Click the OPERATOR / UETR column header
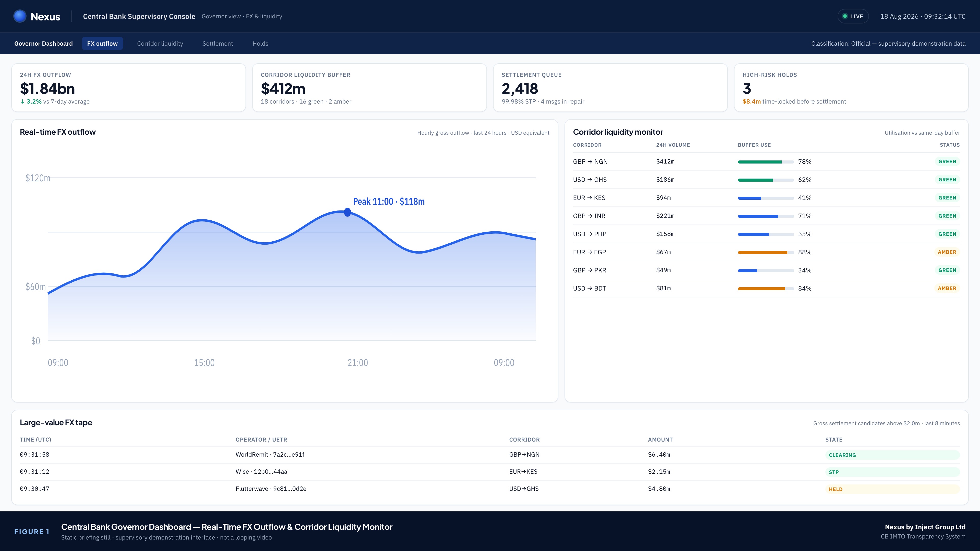The height and width of the screenshot is (551, 980). point(261,440)
